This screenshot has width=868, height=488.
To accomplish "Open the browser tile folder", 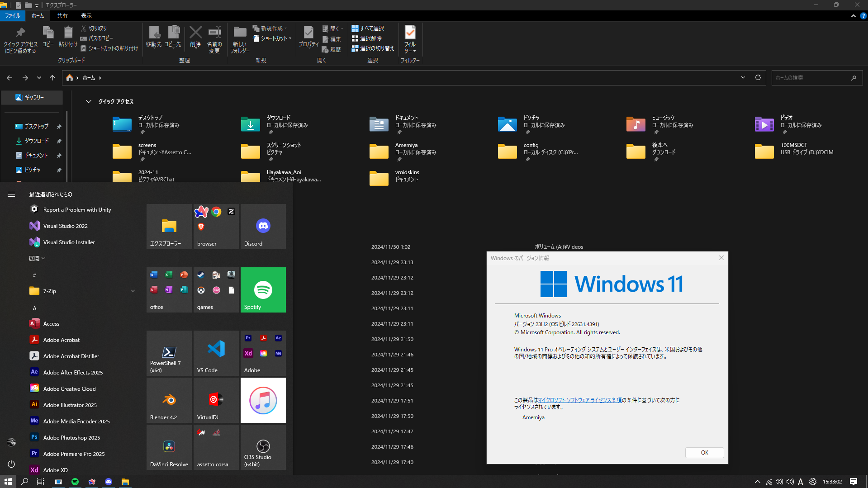I will point(216,227).
